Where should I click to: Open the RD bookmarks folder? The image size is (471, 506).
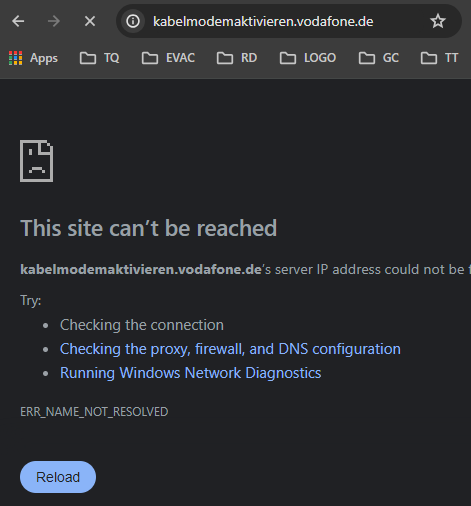[237, 58]
